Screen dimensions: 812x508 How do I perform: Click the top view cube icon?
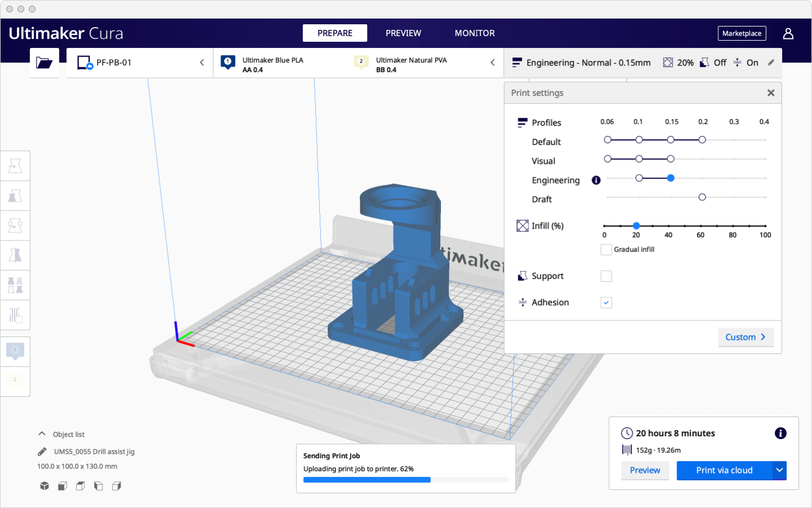(81, 486)
